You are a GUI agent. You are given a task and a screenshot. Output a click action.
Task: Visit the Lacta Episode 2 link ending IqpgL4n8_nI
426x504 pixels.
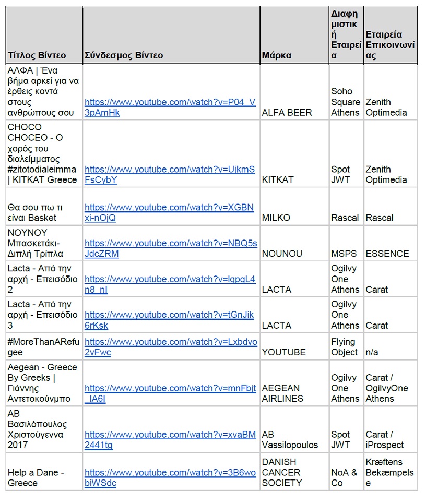170,284
